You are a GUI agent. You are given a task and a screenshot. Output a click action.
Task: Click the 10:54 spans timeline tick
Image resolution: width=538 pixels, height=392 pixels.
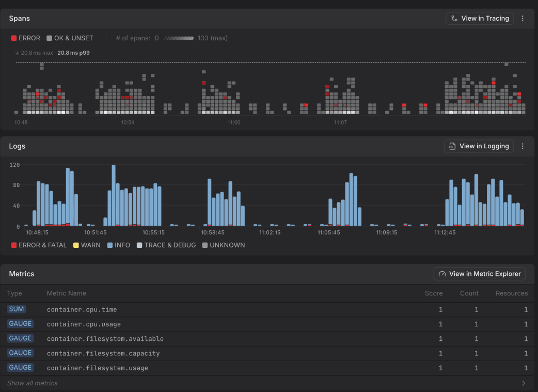(128, 122)
